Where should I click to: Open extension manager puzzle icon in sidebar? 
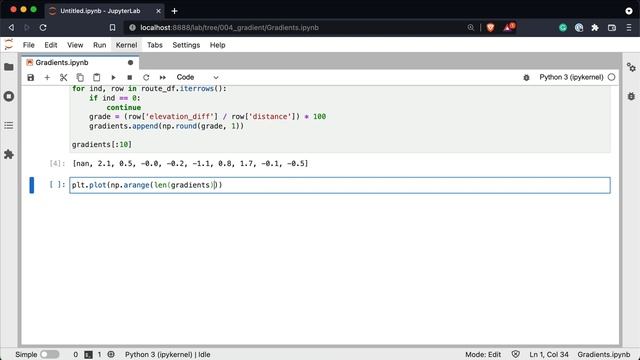[9, 154]
